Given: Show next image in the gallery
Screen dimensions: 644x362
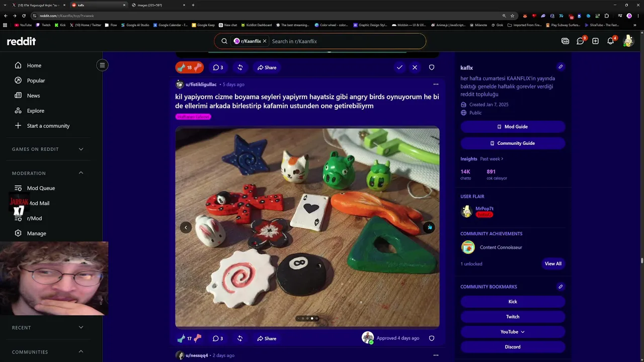Looking at the screenshot, I should point(429,227).
